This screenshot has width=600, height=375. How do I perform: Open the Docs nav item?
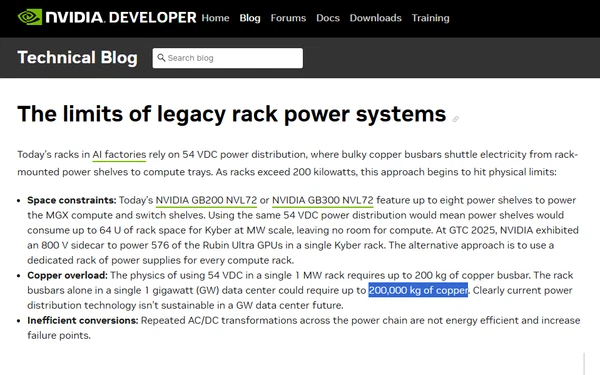(328, 18)
